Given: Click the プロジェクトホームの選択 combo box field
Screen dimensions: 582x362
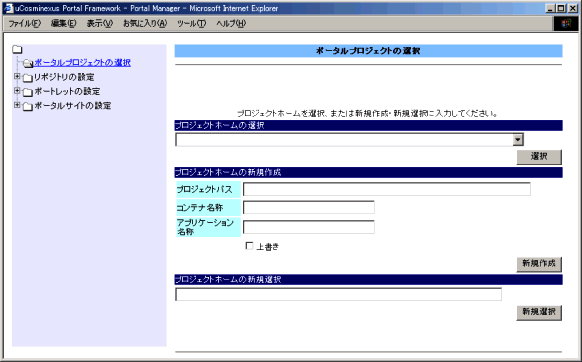Looking at the screenshot, I should coord(349,140).
